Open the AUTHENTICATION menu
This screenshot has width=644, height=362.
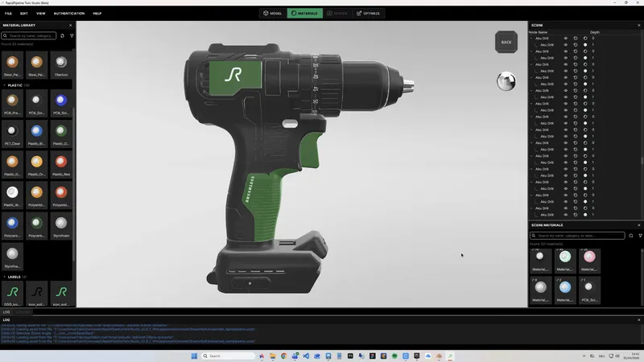click(x=68, y=14)
